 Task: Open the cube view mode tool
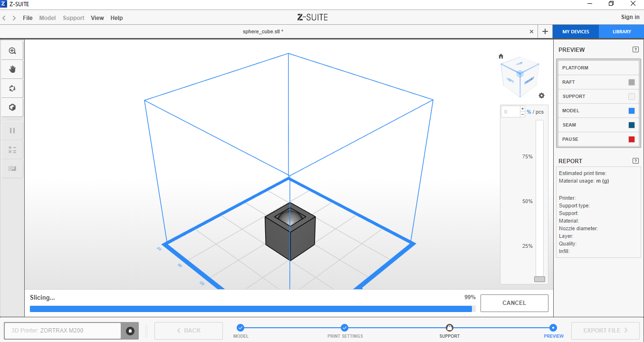pyautogui.click(x=12, y=107)
